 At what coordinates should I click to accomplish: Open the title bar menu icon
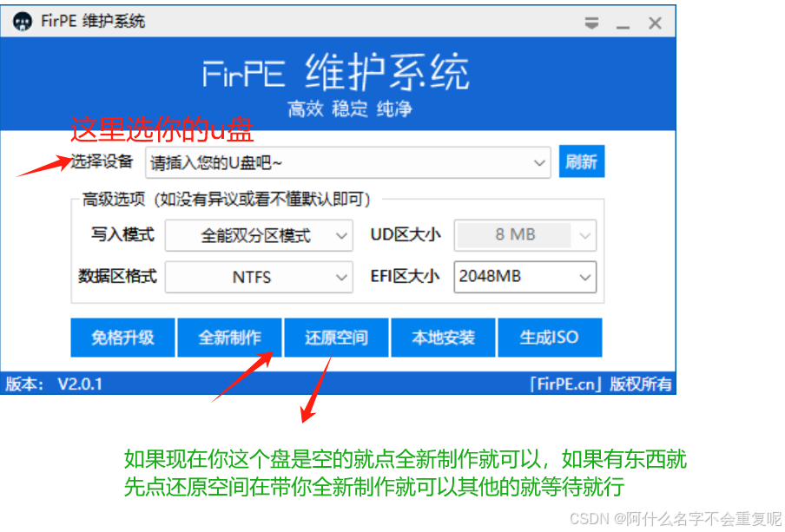click(x=591, y=23)
